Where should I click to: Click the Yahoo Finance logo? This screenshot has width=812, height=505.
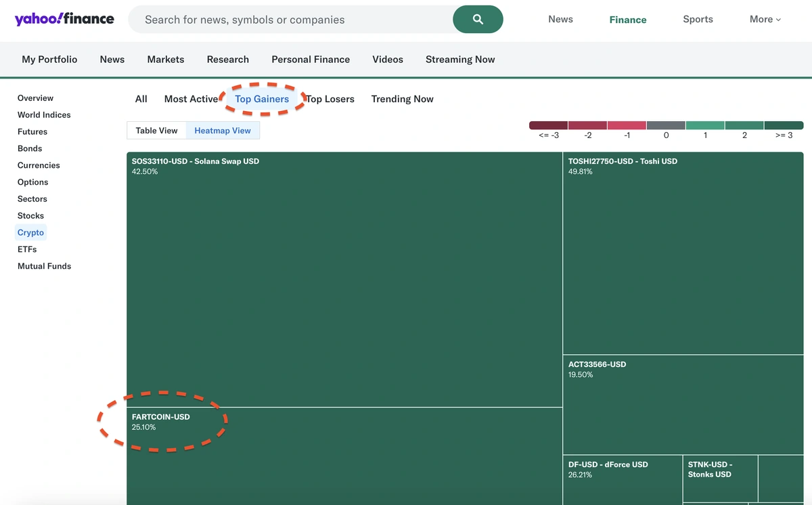click(x=64, y=19)
